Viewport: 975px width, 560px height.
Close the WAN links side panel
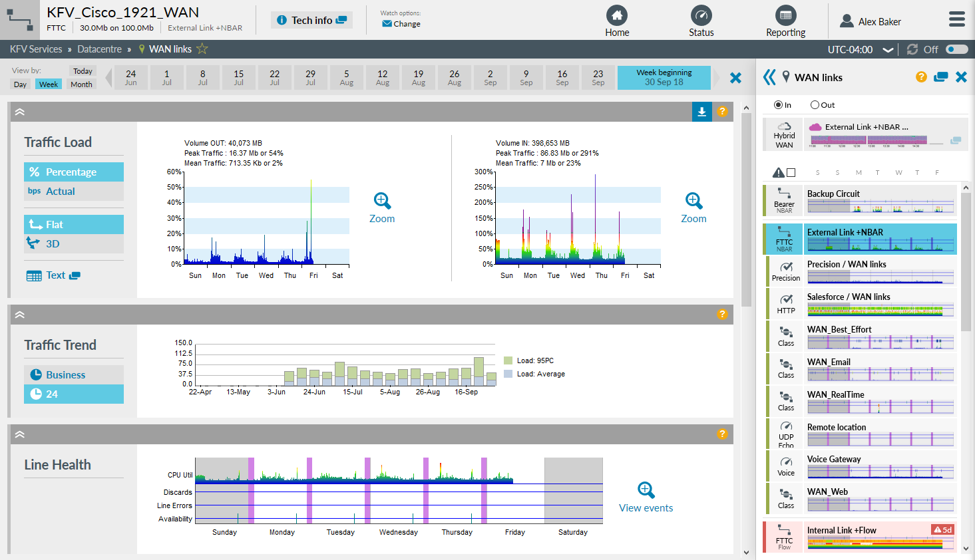click(x=961, y=77)
